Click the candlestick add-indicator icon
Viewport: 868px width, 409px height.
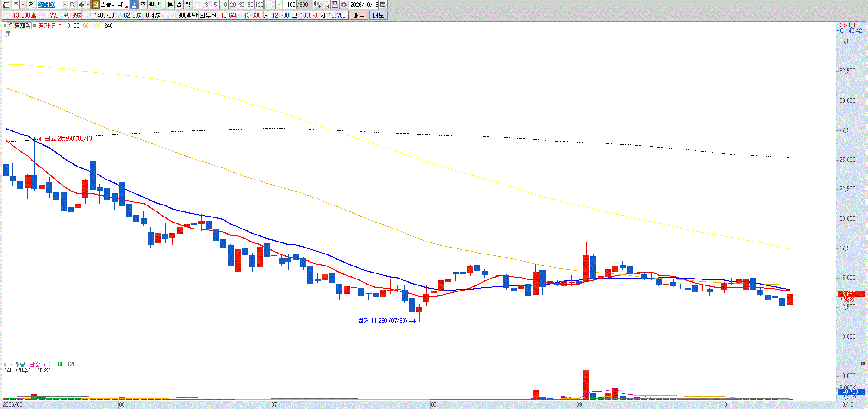pyautogui.click(x=317, y=5)
